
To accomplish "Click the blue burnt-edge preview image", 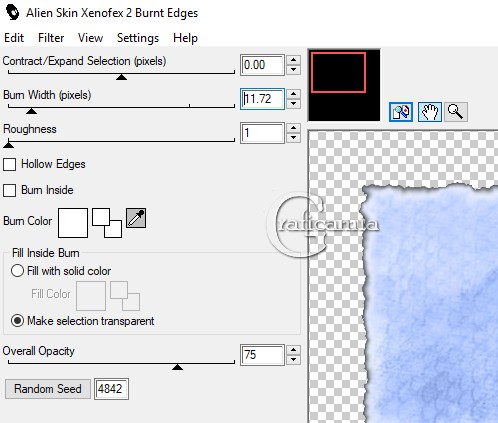I will coord(430,303).
